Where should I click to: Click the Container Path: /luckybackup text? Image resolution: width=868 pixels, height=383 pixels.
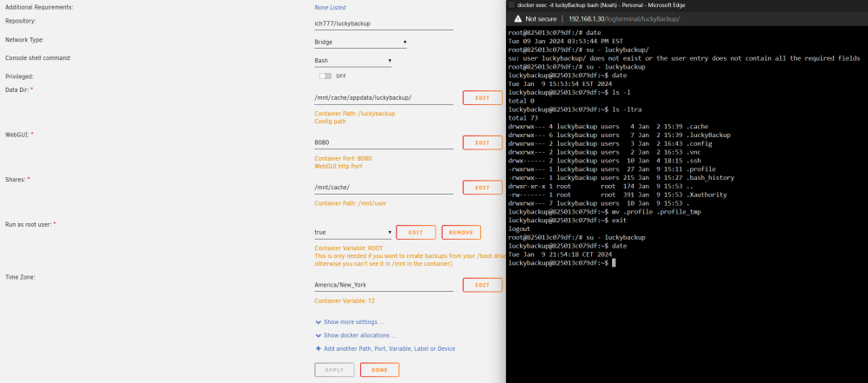pos(355,114)
